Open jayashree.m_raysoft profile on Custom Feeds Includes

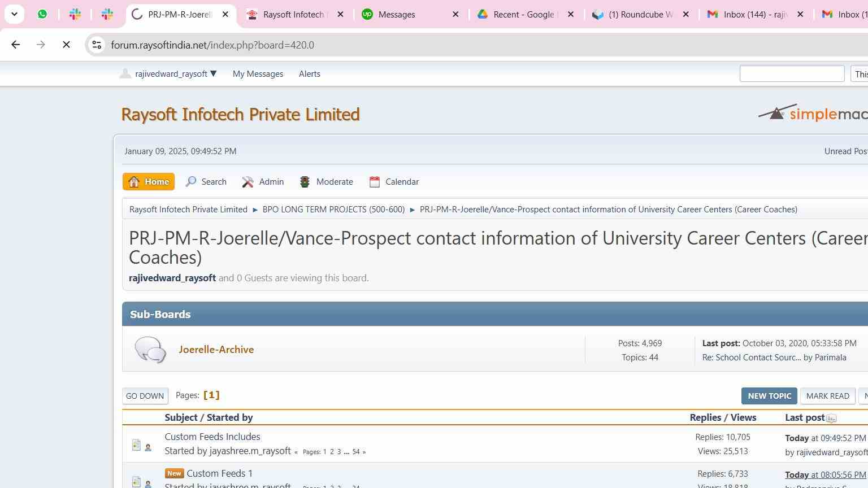(250, 451)
